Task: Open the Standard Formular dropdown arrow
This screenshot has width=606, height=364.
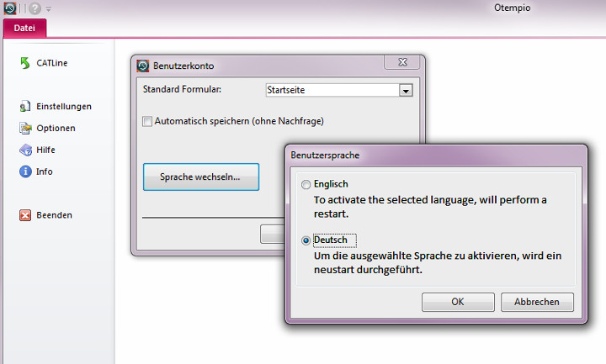Action: tap(405, 90)
